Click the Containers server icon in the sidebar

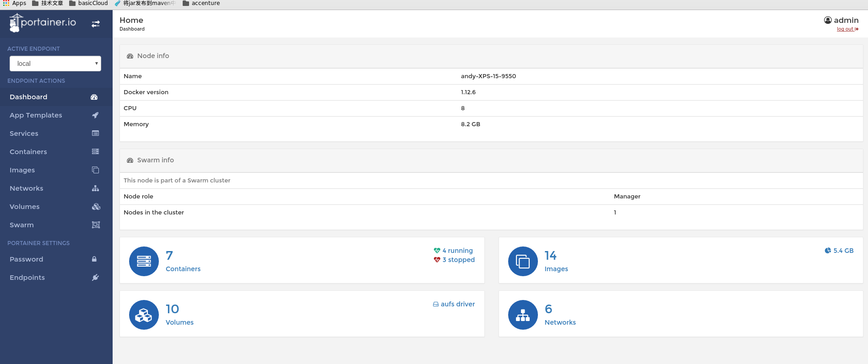coord(95,152)
